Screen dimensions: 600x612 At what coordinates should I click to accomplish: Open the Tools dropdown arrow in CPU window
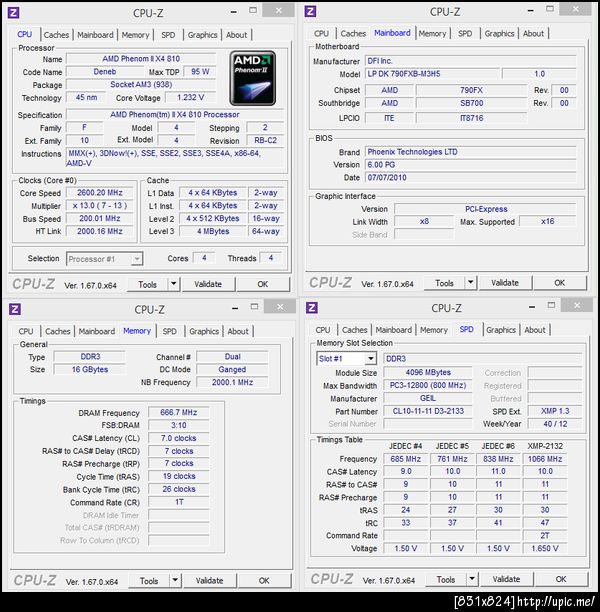coord(174,284)
